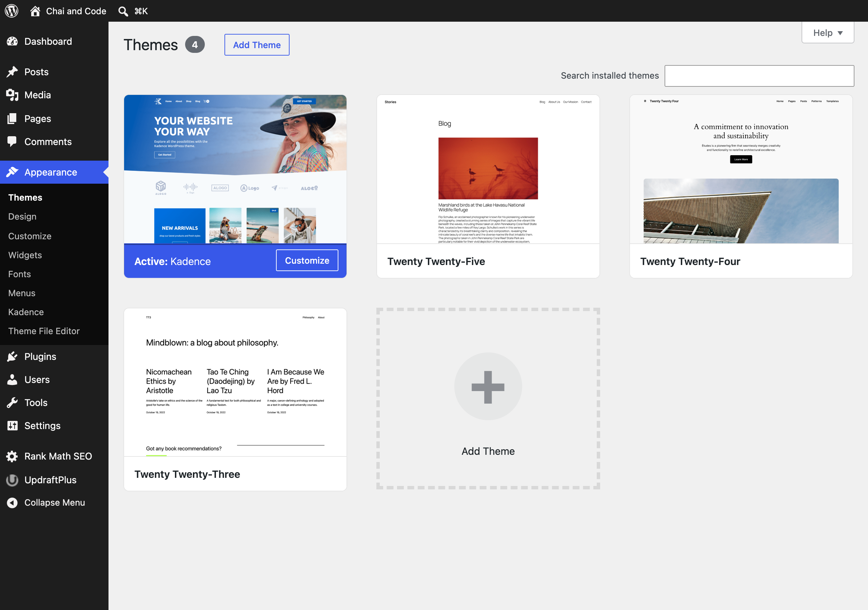Click the theme count badge 4

(195, 45)
